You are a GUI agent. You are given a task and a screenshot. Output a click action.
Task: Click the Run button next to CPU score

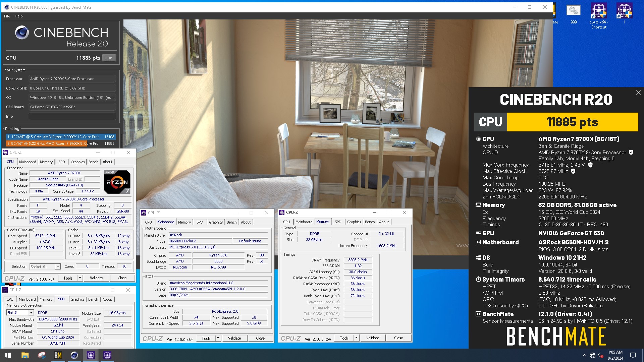pos(109,58)
